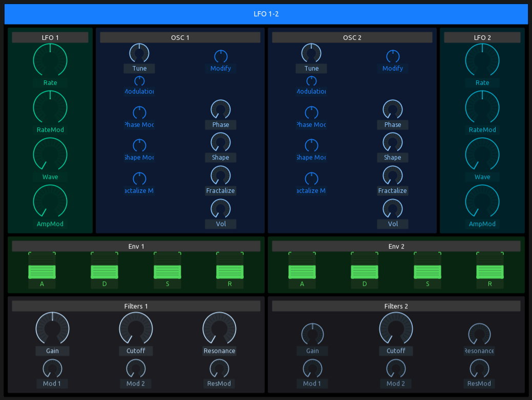Click the LFO 1 Rate knob
532x400 pixels.
coord(50,61)
